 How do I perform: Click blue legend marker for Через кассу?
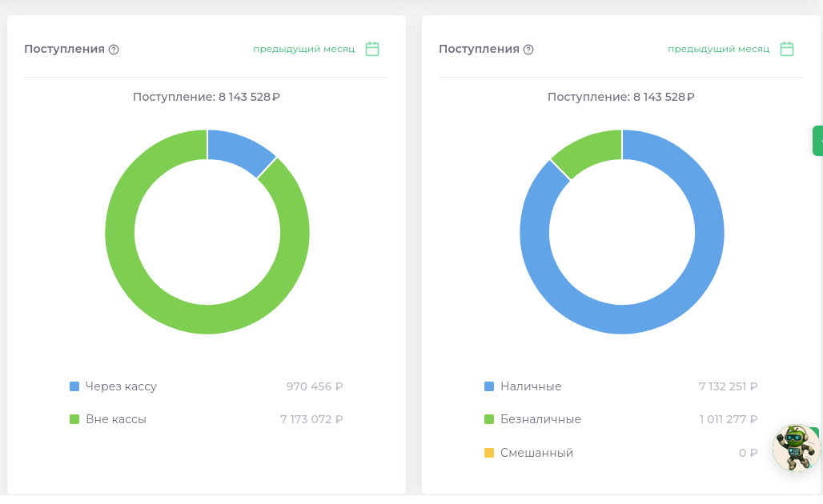tap(74, 386)
